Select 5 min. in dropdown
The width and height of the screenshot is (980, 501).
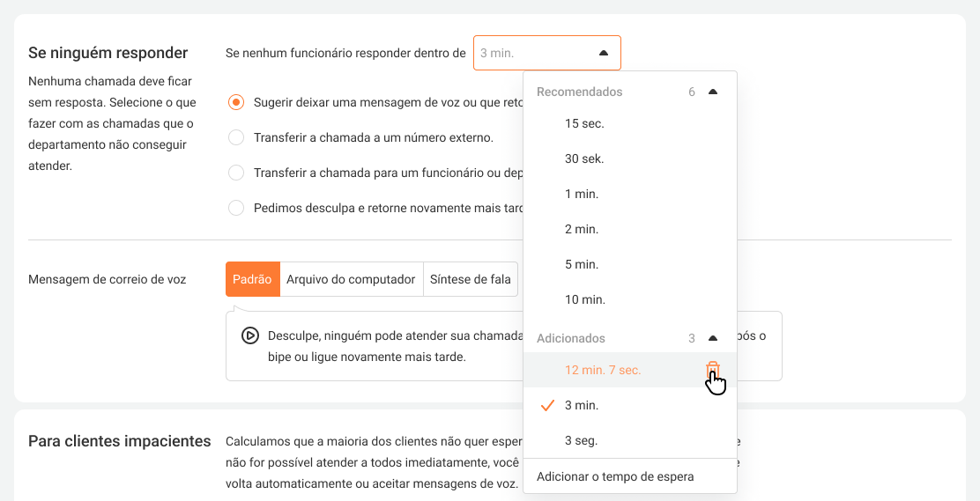coord(582,264)
